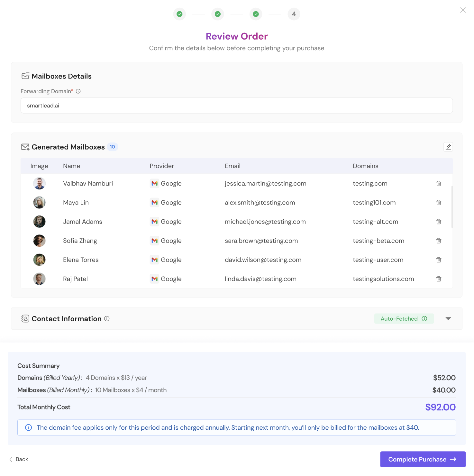Go to third completed wizard step
474x476 pixels.
(x=256, y=14)
